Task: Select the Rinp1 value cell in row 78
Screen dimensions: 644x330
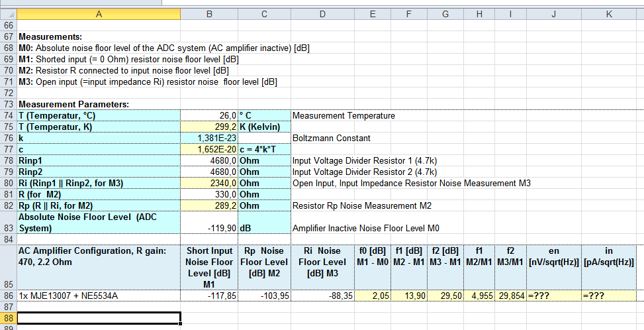Action: (209, 160)
